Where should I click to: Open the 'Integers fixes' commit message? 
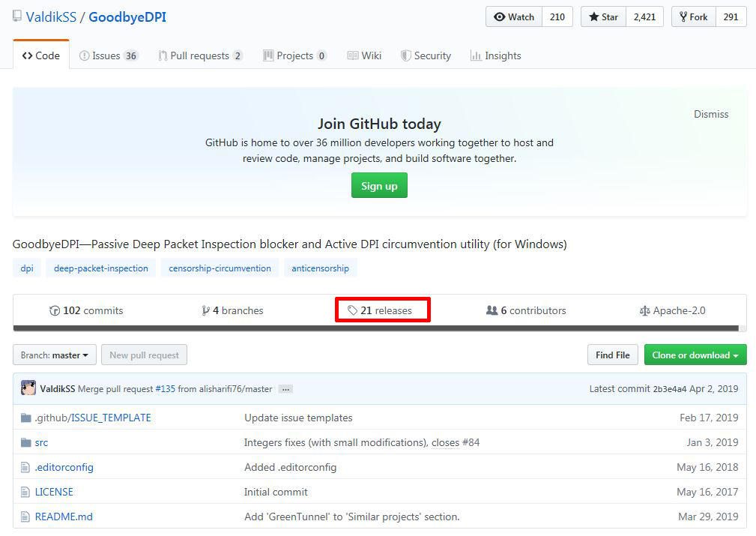[x=336, y=442]
